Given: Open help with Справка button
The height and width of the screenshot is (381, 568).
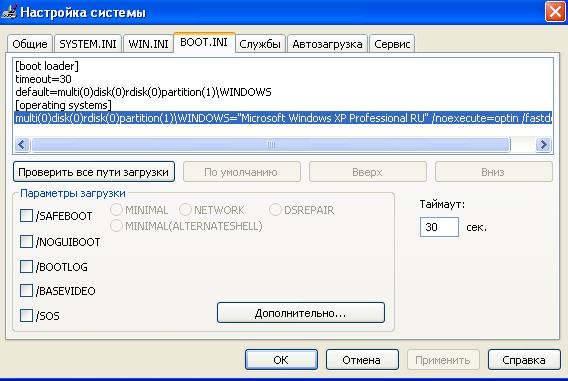Looking at the screenshot, I should (524, 360).
